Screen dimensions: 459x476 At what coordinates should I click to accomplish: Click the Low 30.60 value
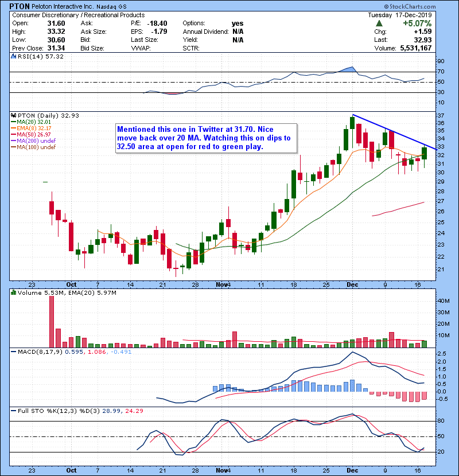pyautogui.click(x=56, y=40)
